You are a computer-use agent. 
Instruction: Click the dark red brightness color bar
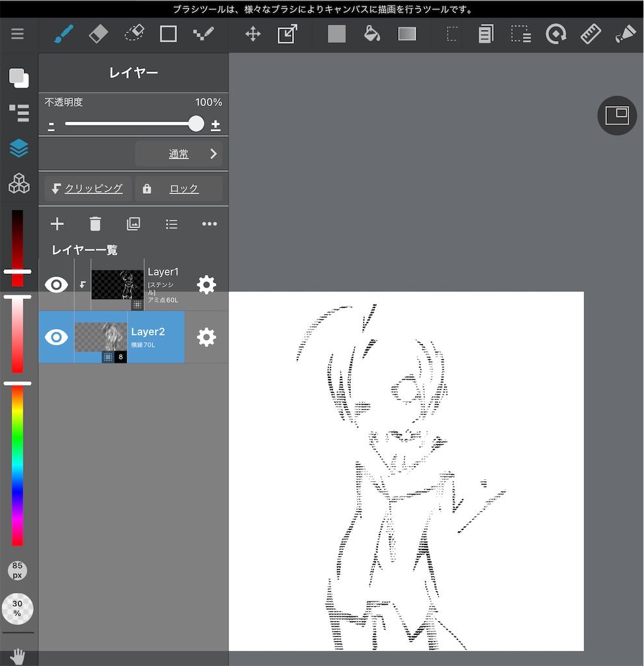[x=18, y=248]
